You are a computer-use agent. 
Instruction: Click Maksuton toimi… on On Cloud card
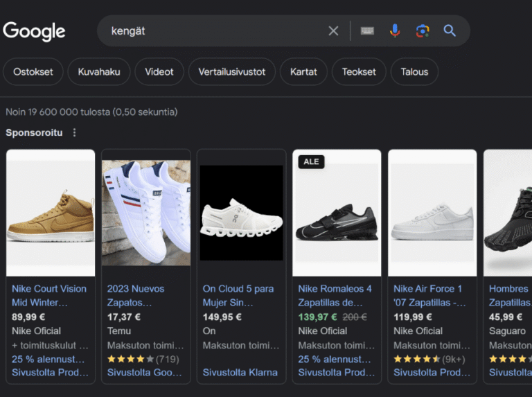tap(241, 345)
